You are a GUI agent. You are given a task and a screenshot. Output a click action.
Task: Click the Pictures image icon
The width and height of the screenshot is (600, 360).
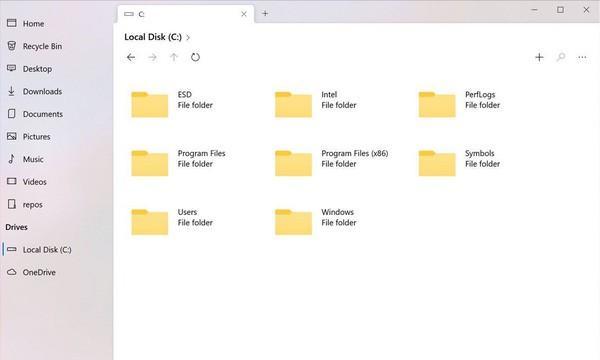point(12,136)
